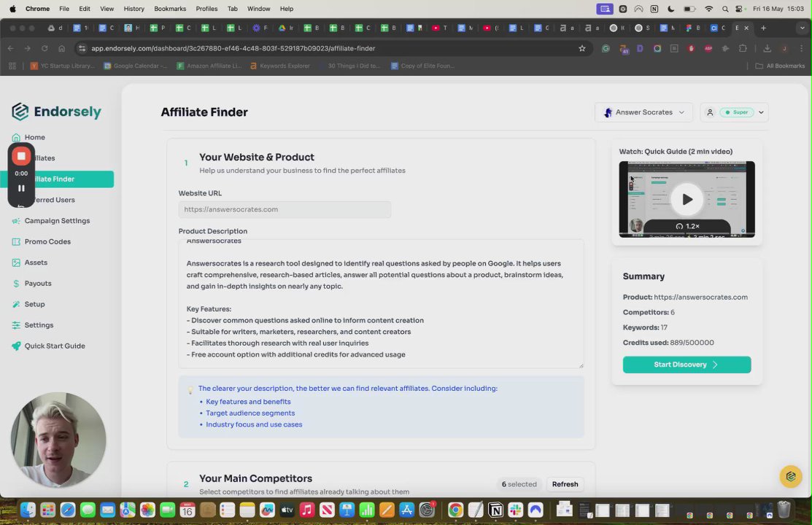812x525 pixels.
Task: Reload the page in Chrome
Action: tap(45, 48)
